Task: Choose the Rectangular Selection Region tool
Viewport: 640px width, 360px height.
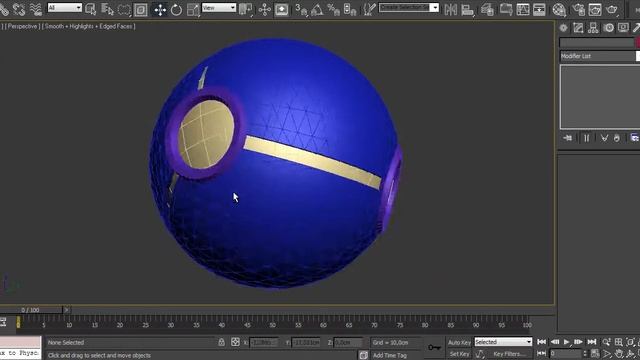Action: [124, 9]
